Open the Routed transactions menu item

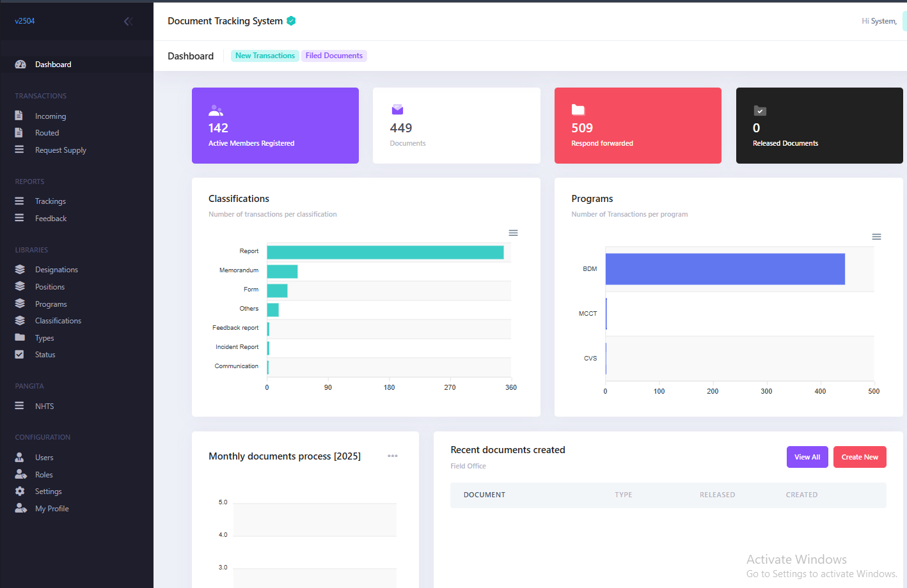click(x=47, y=133)
